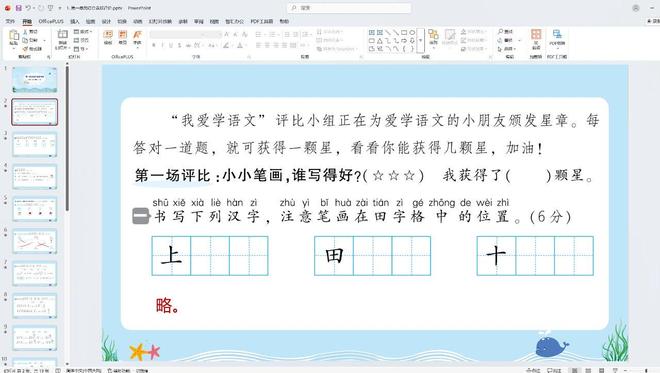The width and height of the screenshot is (660, 373).
Task: Open the Section dropdown in slides group
Action: coord(81,49)
